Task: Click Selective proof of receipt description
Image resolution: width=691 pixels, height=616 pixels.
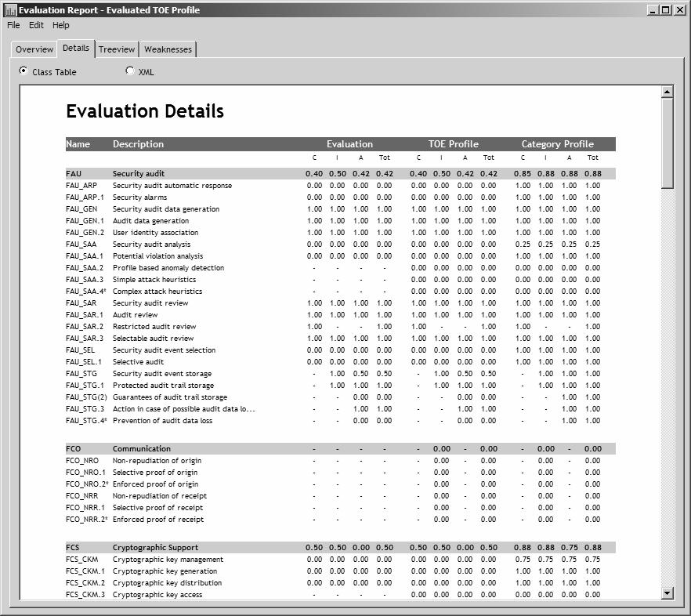Action: [x=157, y=508]
